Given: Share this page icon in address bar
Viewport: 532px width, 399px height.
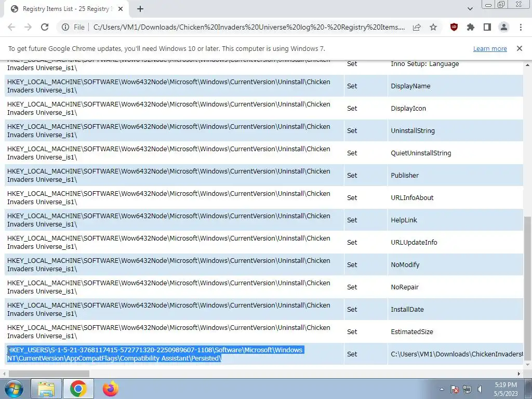Looking at the screenshot, I should click(x=417, y=27).
